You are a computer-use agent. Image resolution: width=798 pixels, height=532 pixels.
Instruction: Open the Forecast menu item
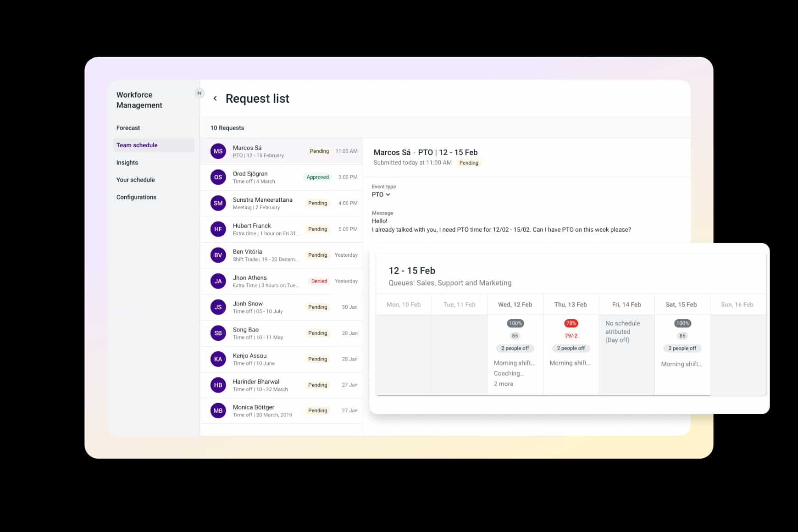[128, 128]
